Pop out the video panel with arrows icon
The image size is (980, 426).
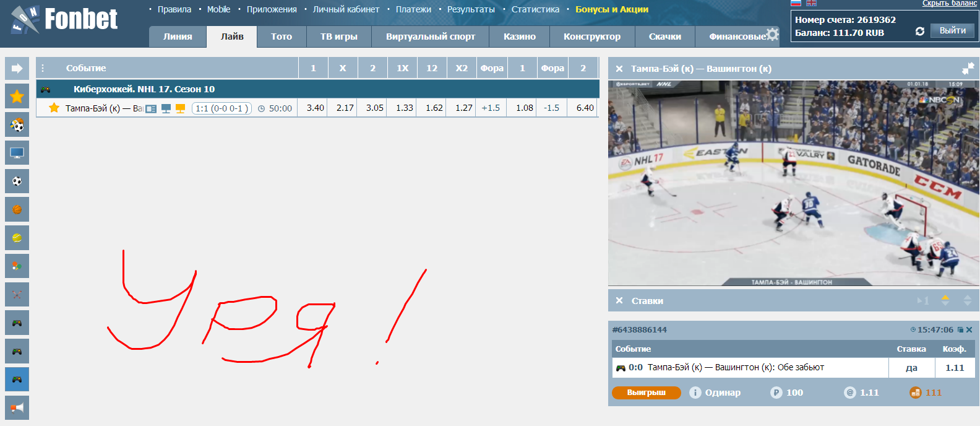coord(968,68)
